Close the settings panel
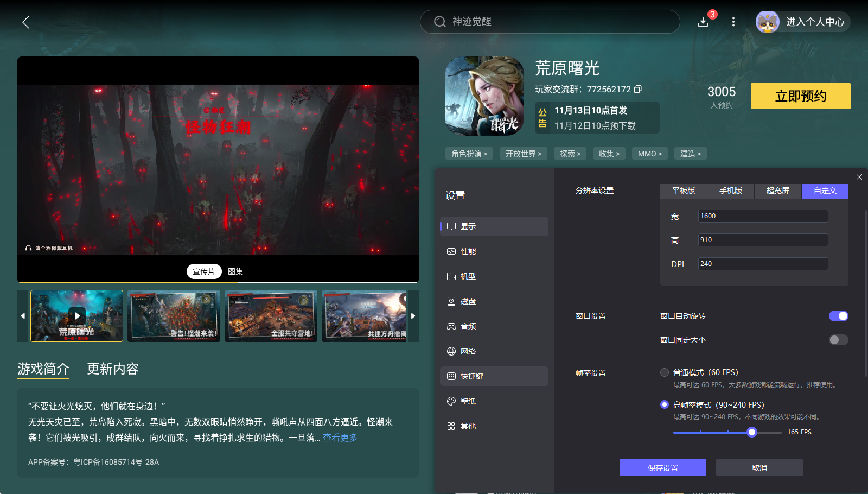Image resolution: width=868 pixels, height=494 pixels. point(859,177)
